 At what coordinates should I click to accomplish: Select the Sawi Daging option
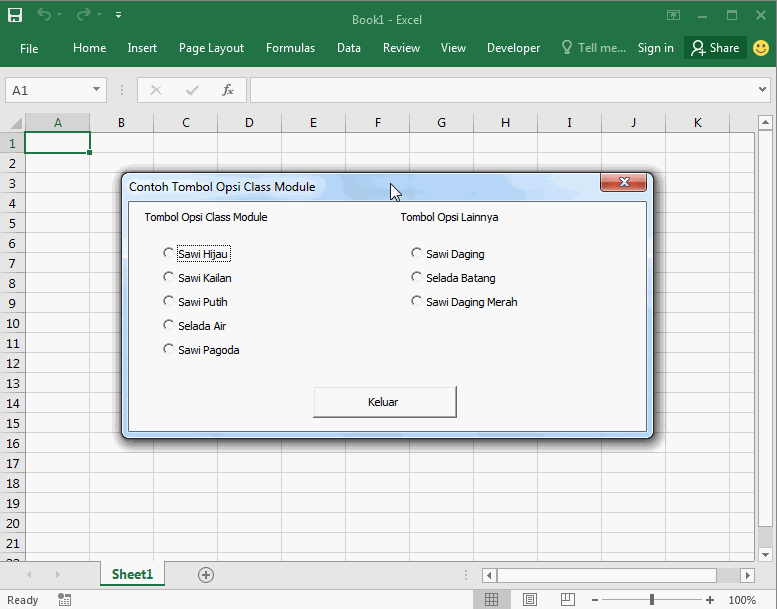tap(448, 254)
